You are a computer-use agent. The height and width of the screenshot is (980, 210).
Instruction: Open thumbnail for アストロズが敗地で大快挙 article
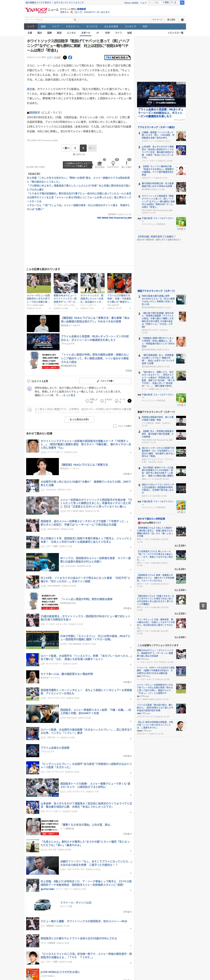119,283
